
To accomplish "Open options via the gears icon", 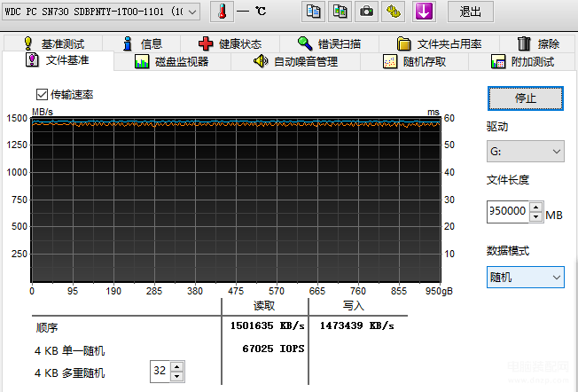I will tap(393, 12).
